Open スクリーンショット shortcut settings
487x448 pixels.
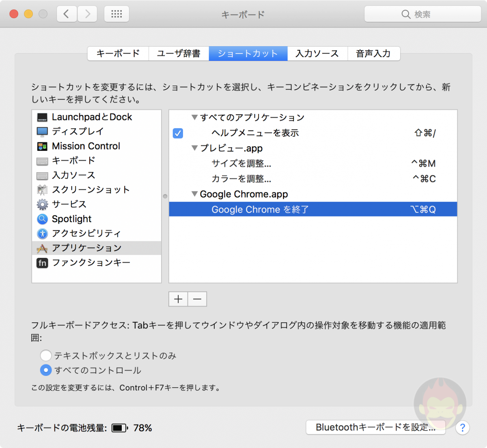pyautogui.click(x=91, y=190)
